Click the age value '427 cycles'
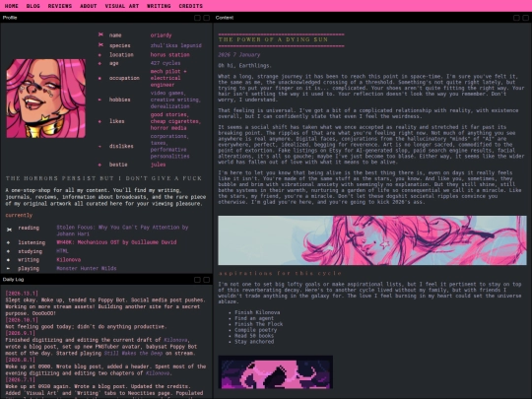This screenshot has height=399, width=532. [x=166, y=63]
